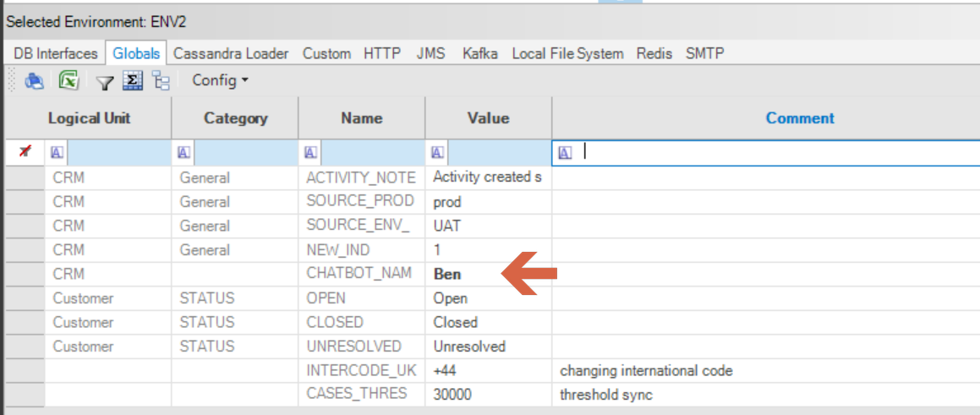The height and width of the screenshot is (415, 980).
Task: Click the filter-row pin icon at row start
Action: point(25,152)
